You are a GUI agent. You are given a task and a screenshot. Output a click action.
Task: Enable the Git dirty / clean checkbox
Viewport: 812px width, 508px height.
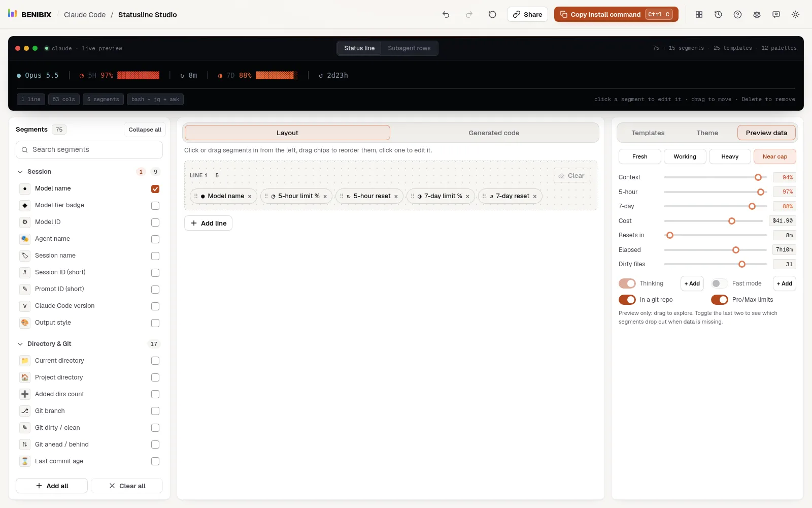(155, 428)
